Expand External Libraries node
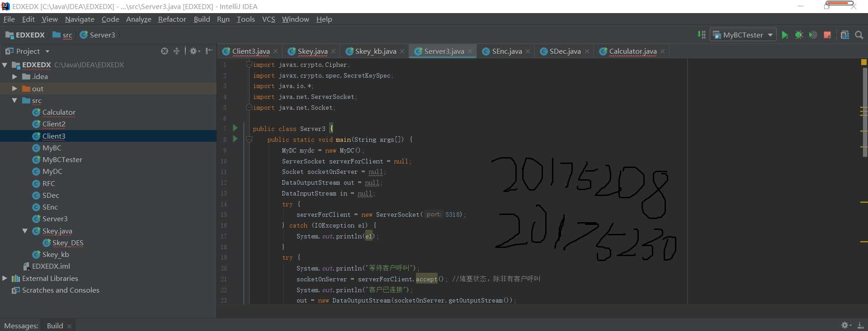Viewport: 868px width, 331px height. 5,278
